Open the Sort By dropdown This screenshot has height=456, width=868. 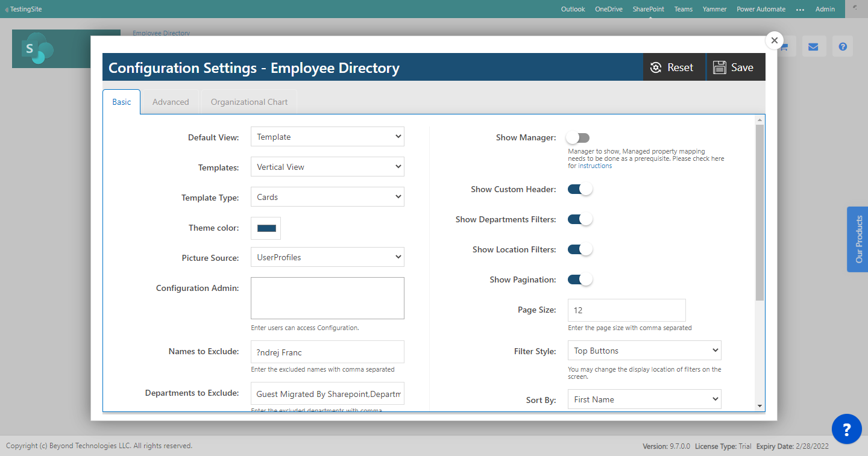(x=644, y=399)
